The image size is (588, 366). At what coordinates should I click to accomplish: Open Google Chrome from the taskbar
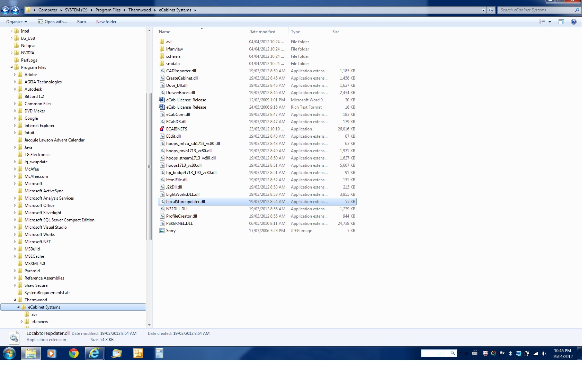click(73, 353)
